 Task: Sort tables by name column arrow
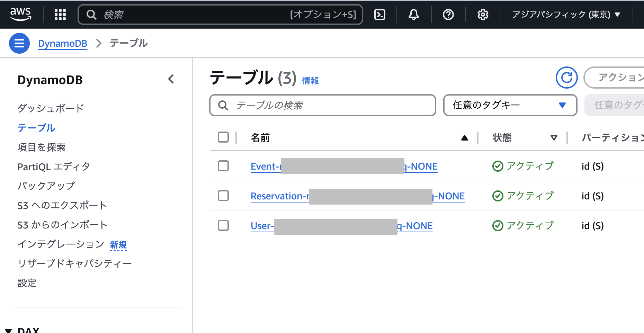[465, 138]
